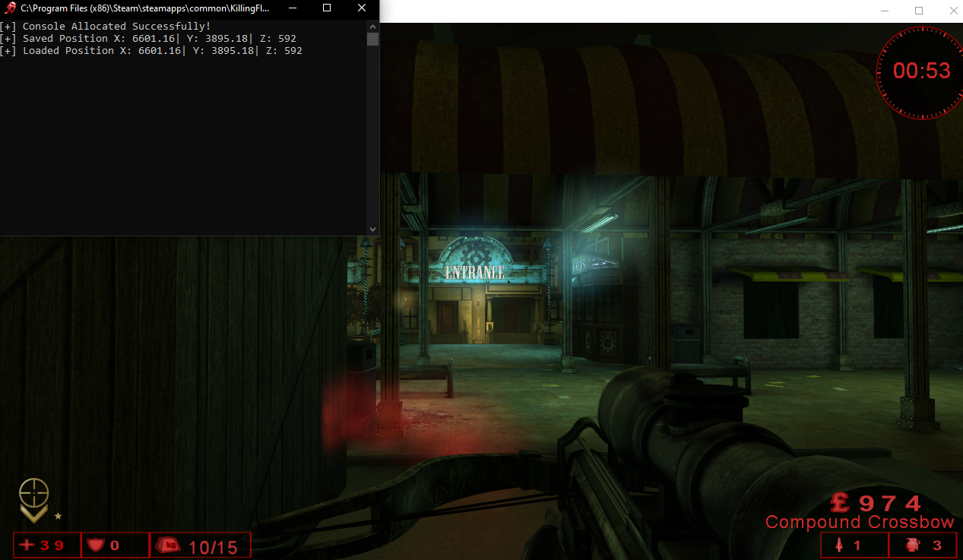Click the Compound Crossbow weapon label
The image size is (963, 560).
859,522
